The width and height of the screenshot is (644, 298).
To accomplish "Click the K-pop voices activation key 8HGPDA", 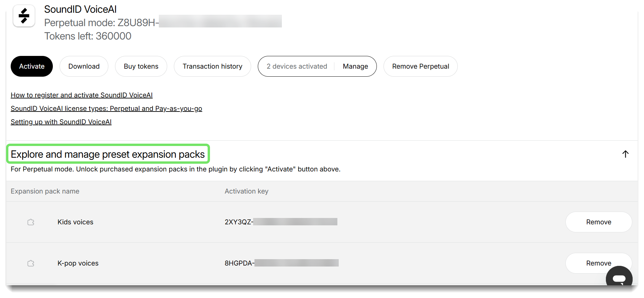I will tap(282, 263).
